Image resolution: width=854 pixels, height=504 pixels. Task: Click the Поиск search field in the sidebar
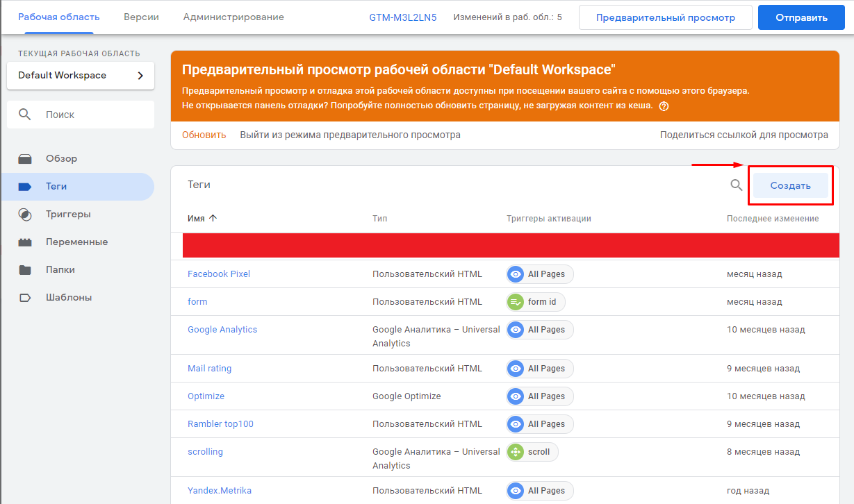click(81, 115)
